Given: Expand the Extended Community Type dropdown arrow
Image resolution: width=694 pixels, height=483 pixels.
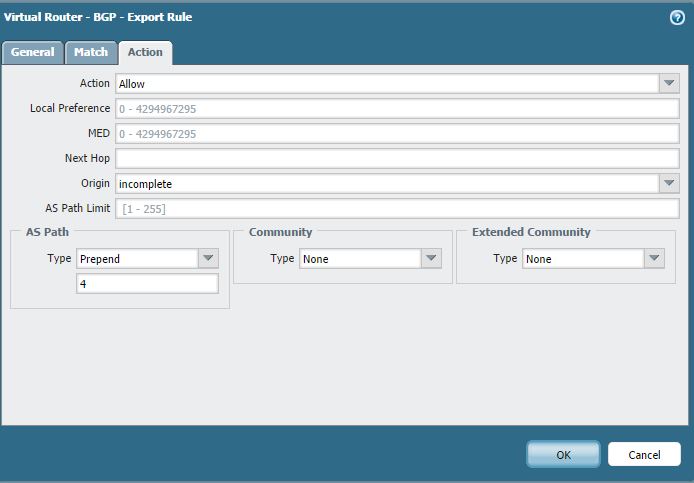Looking at the screenshot, I should [x=654, y=259].
